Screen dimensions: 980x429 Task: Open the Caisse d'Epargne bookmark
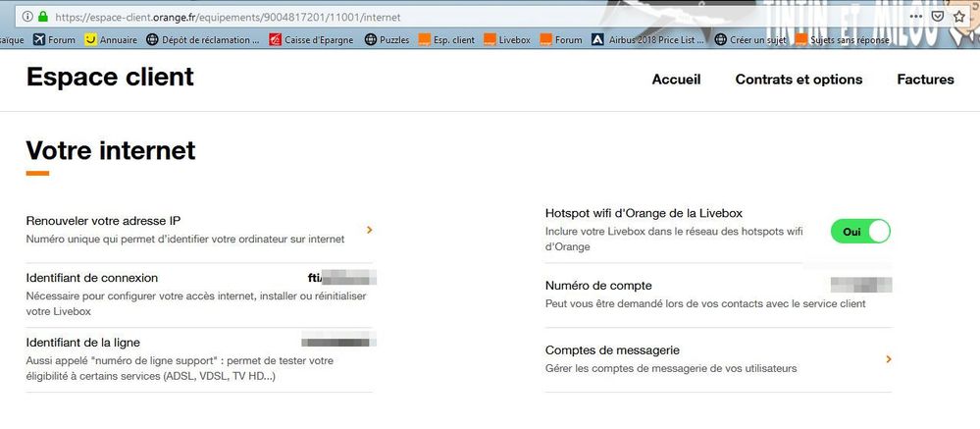[311, 40]
